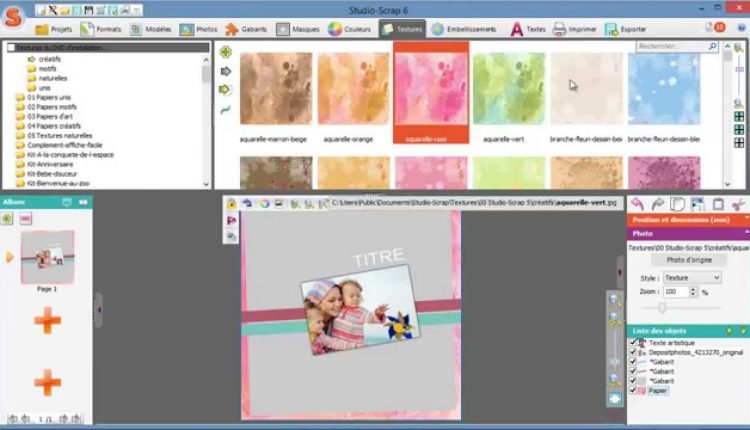This screenshot has height=430, width=750.
Task: Click the green plus add texture icon
Action: click(x=226, y=52)
